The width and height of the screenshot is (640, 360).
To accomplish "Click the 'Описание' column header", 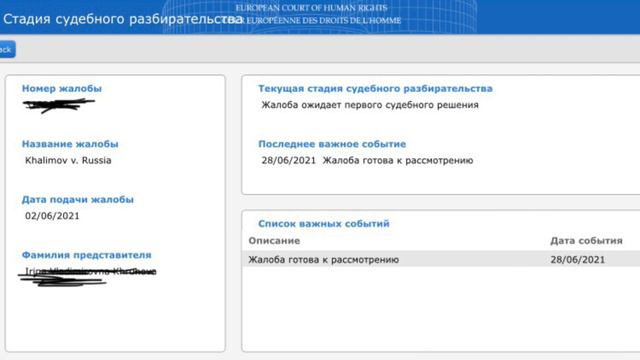I will [274, 241].
